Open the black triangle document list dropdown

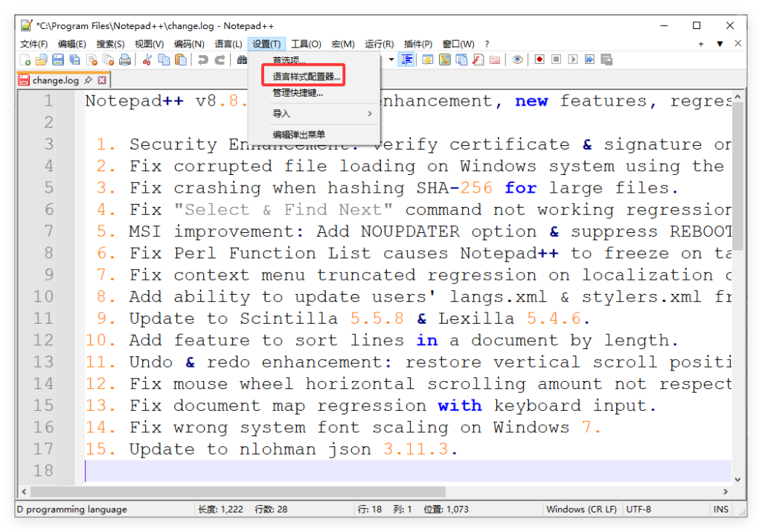coord(720,44)
